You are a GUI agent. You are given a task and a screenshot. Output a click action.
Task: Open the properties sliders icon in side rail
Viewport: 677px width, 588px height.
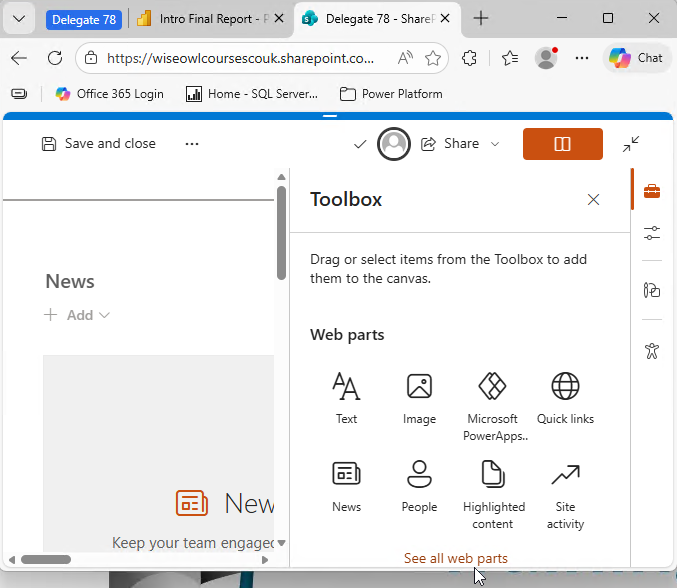point(652,233)
